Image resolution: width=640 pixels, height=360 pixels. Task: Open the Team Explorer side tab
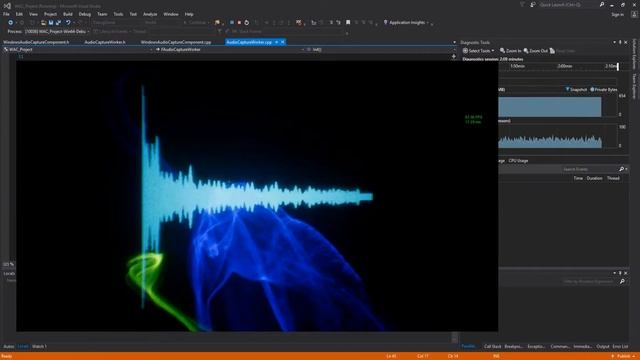point(634,86)
